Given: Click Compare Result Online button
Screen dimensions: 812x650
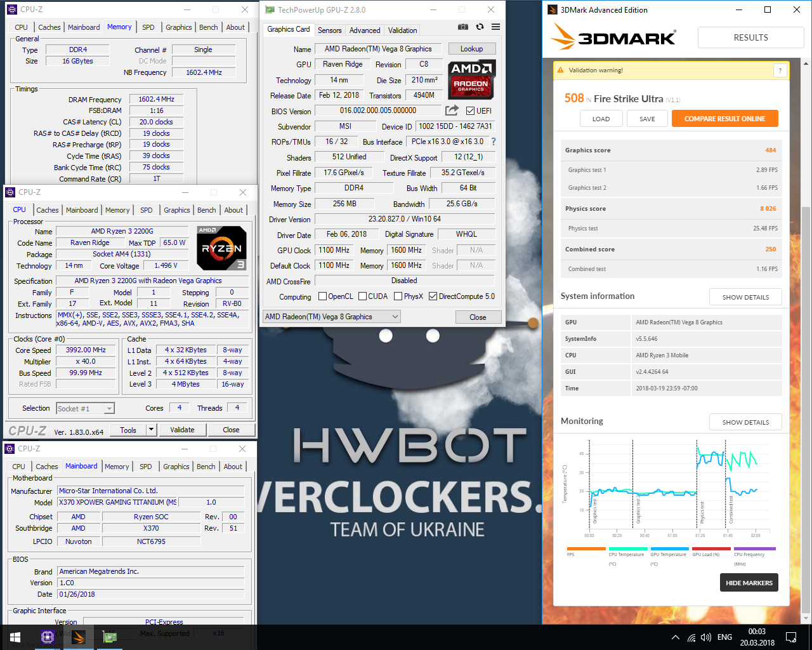Looking at the screenshot, I should (x=725, y=119).
